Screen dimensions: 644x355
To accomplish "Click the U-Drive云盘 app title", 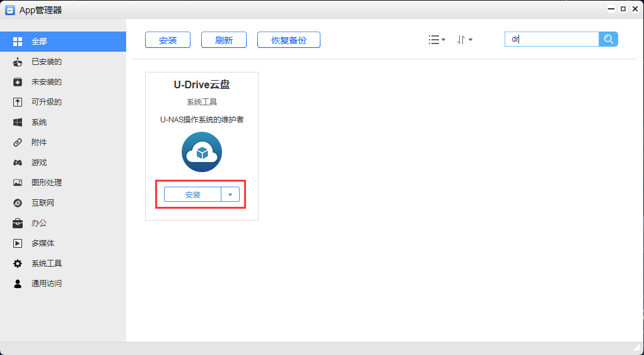I will pos(202,84).
